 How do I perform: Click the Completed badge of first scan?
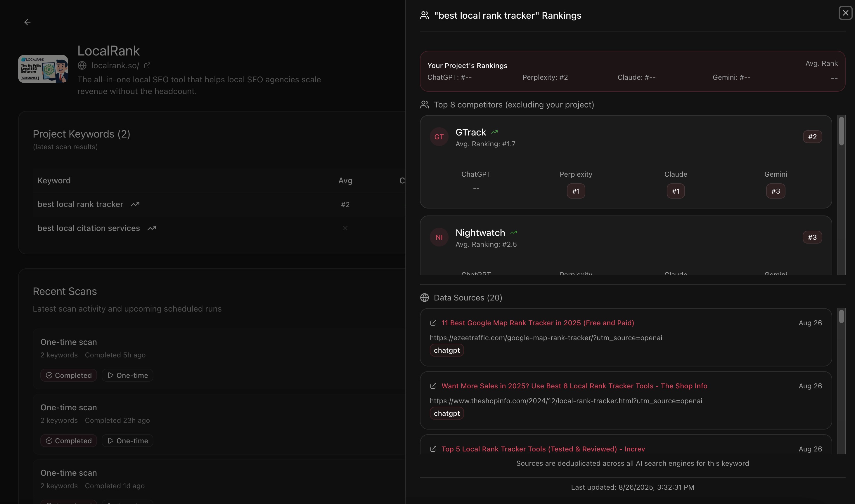[x=69, y=375]
